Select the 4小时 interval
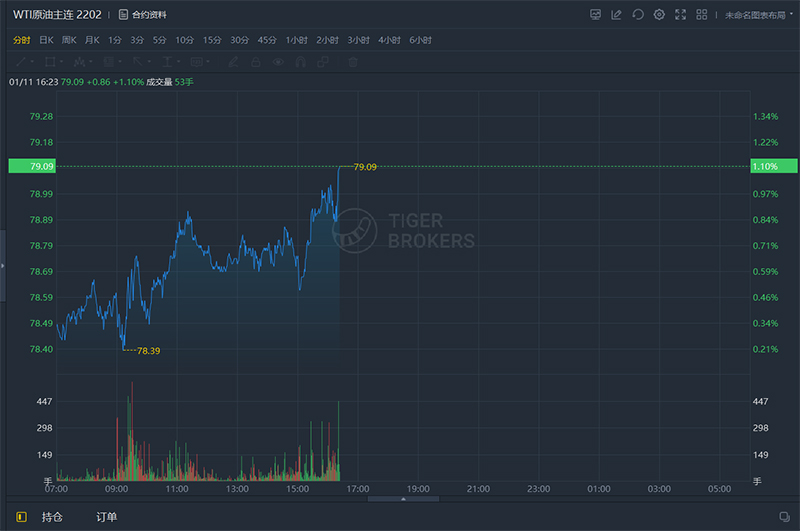The image size is (800, 531). coord(389,40)
